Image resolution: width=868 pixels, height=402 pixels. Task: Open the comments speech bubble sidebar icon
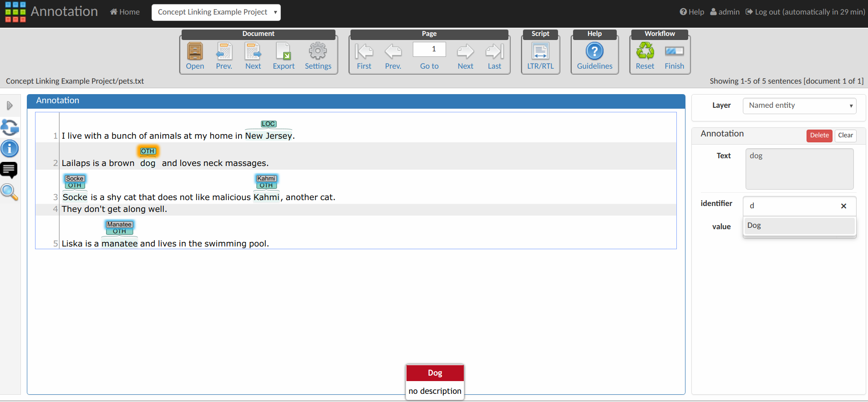[x=10, y=170]
